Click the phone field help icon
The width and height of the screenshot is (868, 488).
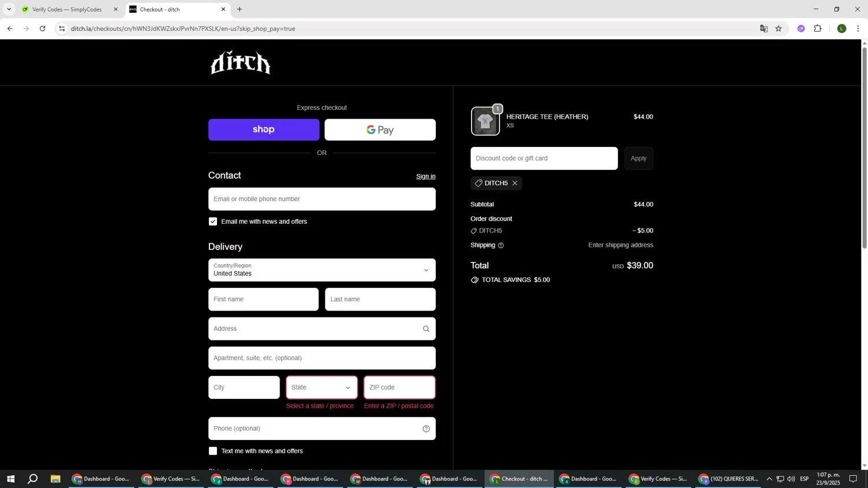click(x=426, y=429)
